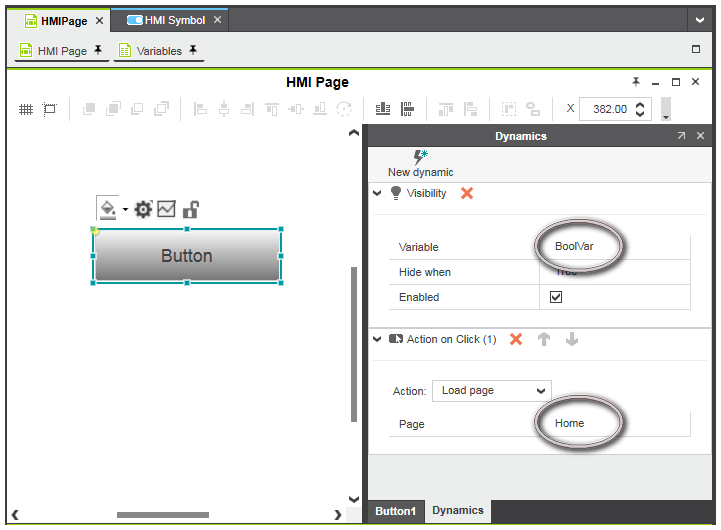Click the fill color bucket swatch
Screen dimensions: 721x530
coord(106,208)
